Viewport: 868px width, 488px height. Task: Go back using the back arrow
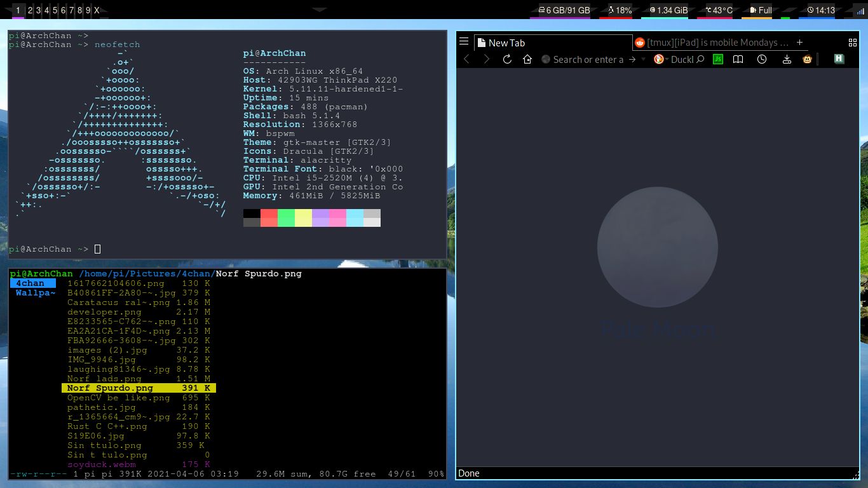point(468,58)
